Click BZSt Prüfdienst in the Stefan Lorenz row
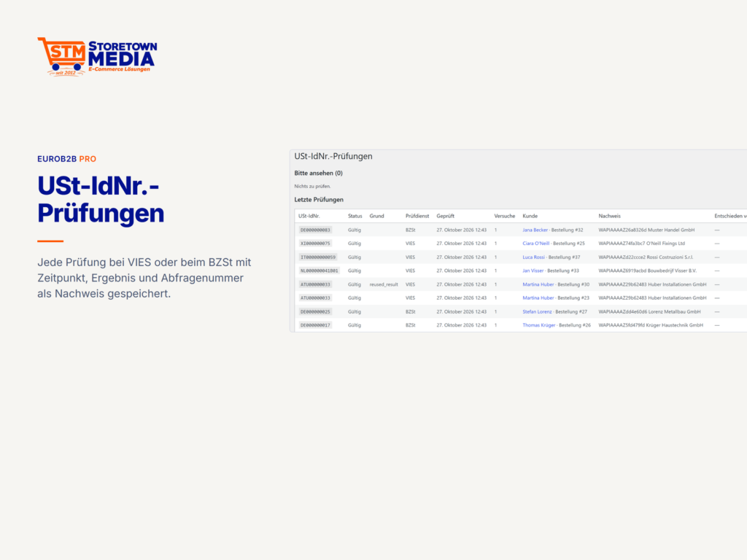 410,311
